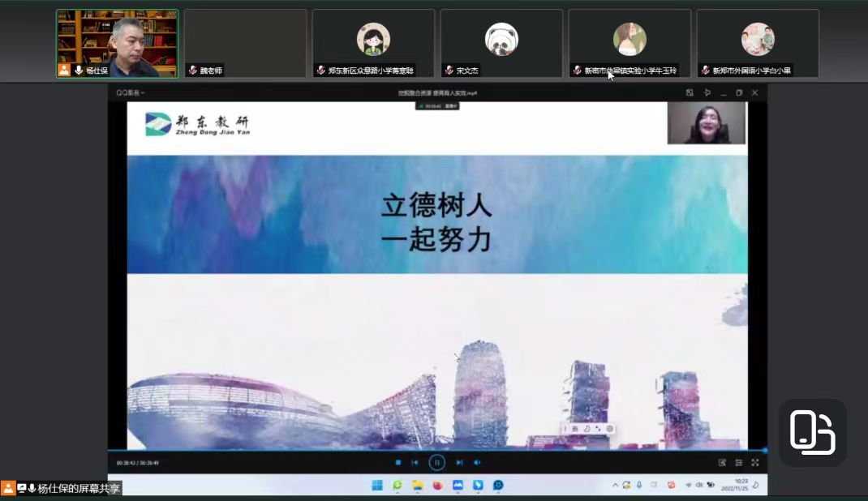Click the pin-on-top icon in player title bar
Image resolution: width=868 pixels, height=501 pixels.
click(707, 93)
